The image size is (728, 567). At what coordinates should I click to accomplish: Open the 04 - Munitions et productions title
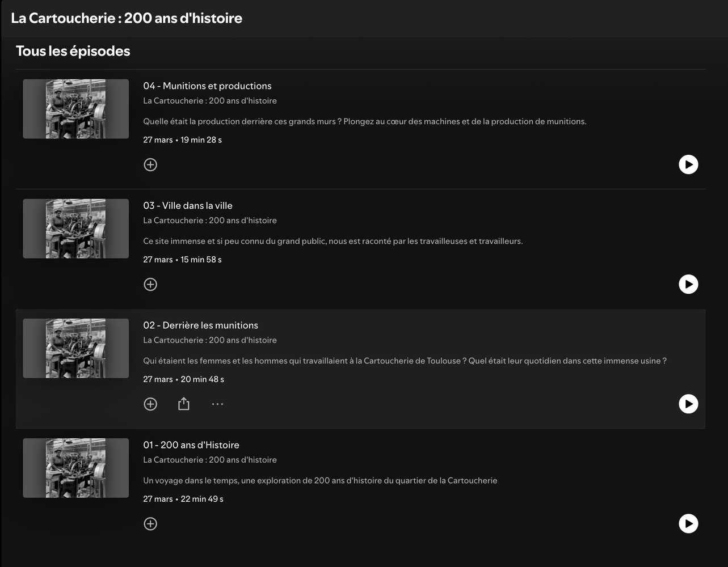tap(207, 86)
